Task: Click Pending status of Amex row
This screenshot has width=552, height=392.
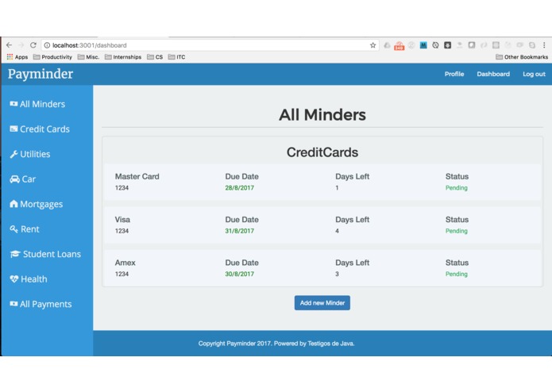Action: click(456, 274)
